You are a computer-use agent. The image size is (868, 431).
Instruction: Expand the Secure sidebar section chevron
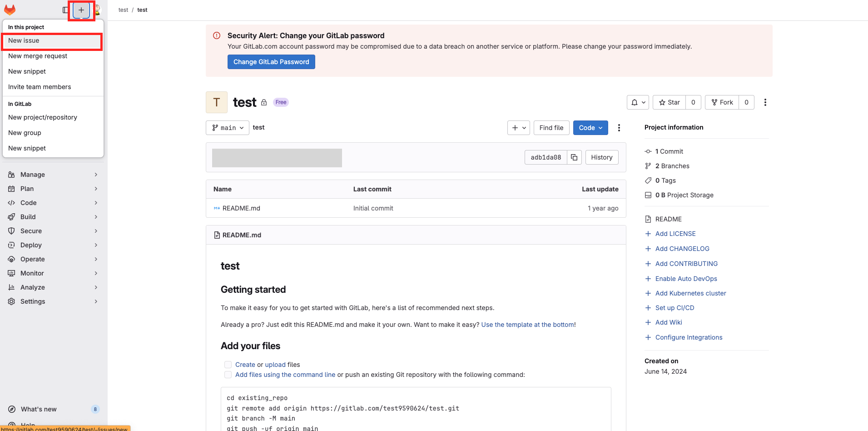[x=96, y=231]
